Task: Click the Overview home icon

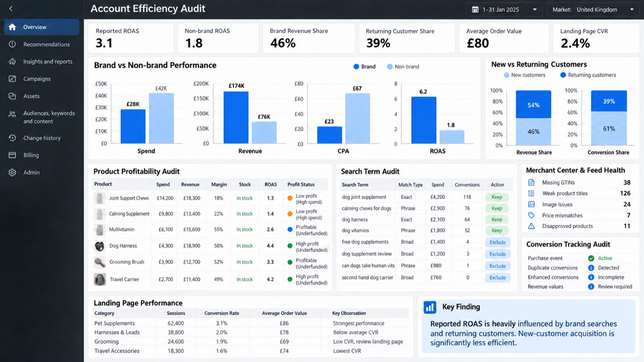Action: [12, 27]
